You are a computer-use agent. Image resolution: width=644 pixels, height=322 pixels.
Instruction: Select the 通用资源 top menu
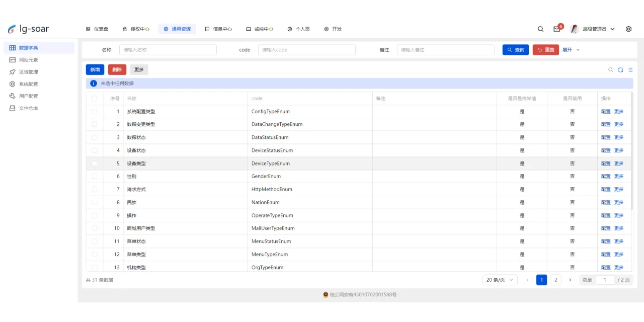(x=177, y=29)
